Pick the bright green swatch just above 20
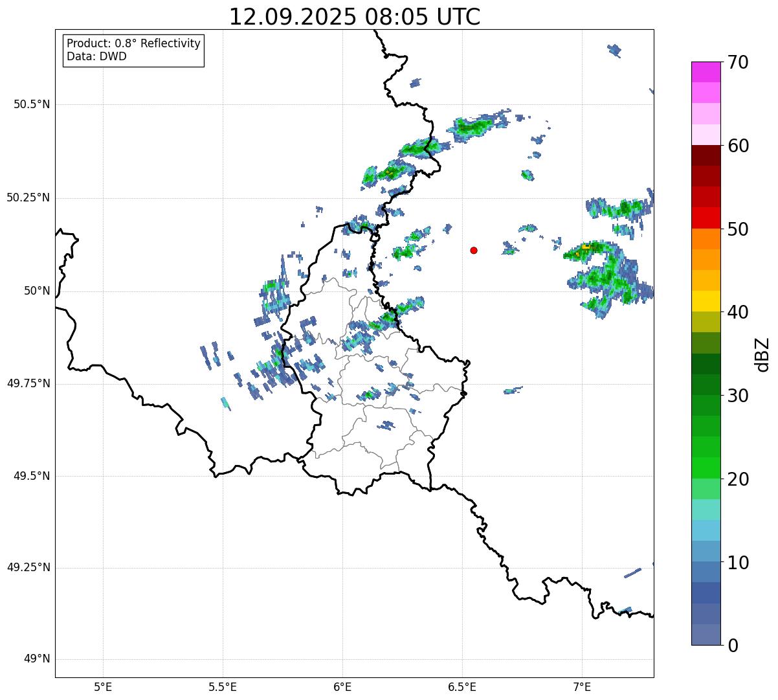The image size is (778, 700). (706, 468)
